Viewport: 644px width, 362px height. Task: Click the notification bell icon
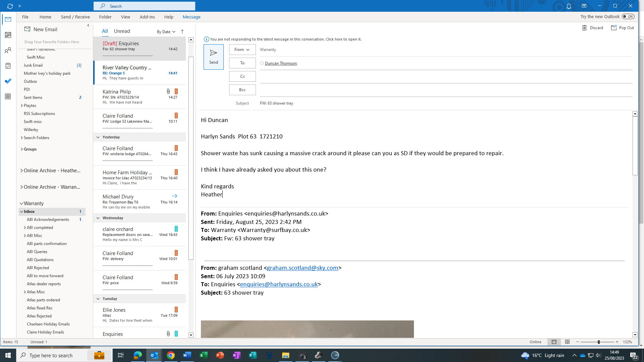569,6
